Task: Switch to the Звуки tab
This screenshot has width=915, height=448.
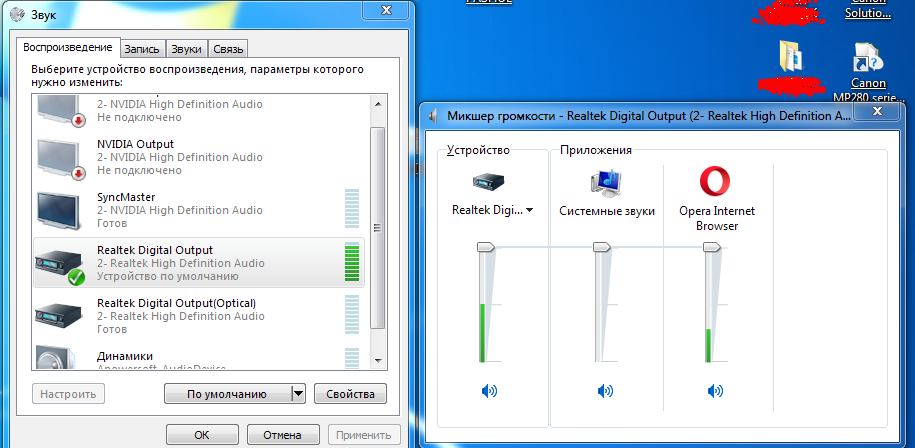Action: (186, 49)
